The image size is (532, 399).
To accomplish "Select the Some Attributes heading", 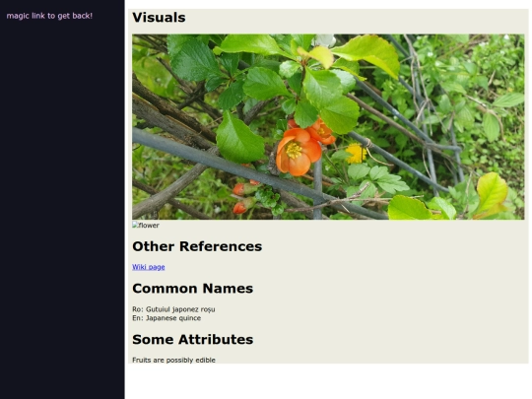I will pyautogui.click(x=193, y=340).
